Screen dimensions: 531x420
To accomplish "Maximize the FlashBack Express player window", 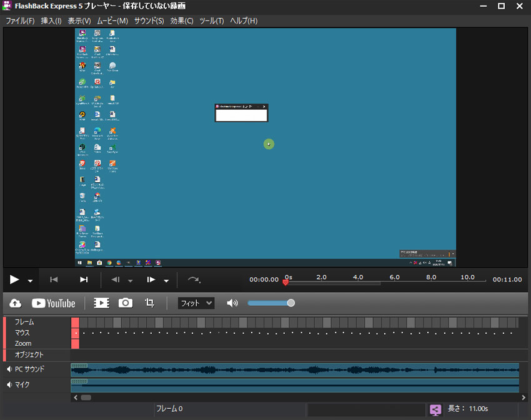I will coord(501,6).
